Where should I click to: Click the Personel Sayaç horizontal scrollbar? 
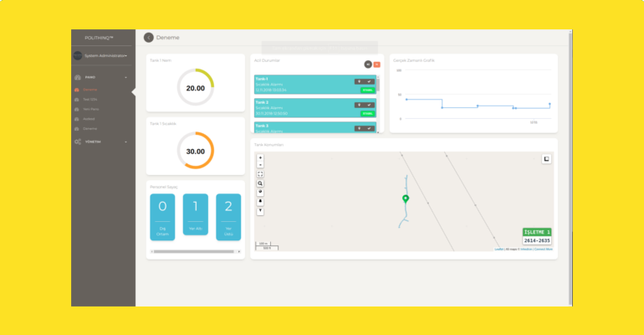pyautogui.click(x=192, y=251)
